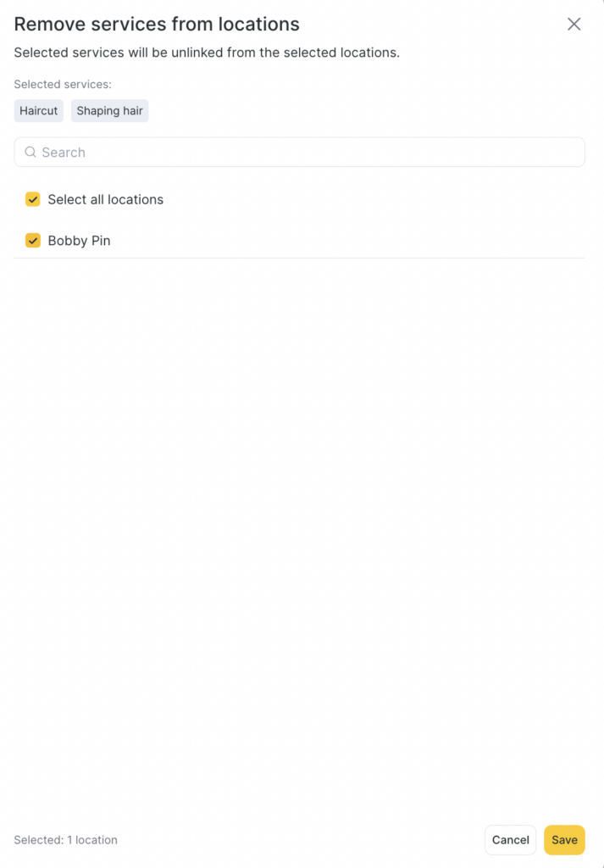
Task: Click the Haircut service tag
Action: pos(39,111)
